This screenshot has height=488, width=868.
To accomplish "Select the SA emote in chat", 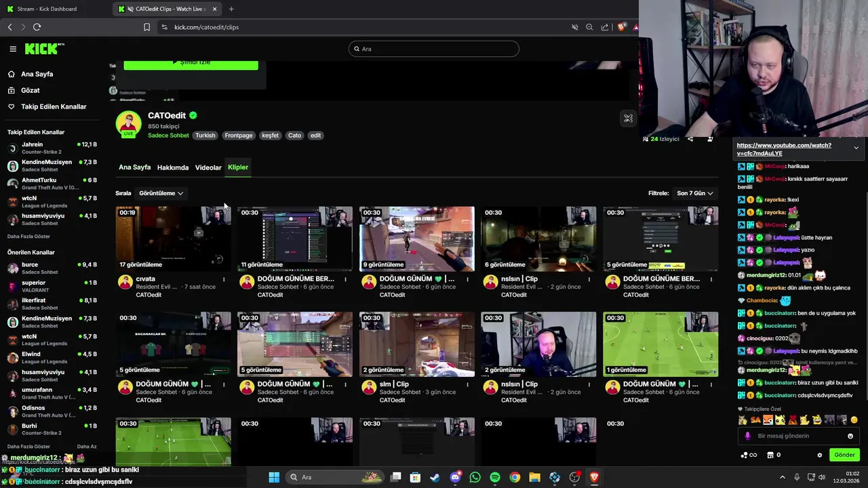I will 755,420.
